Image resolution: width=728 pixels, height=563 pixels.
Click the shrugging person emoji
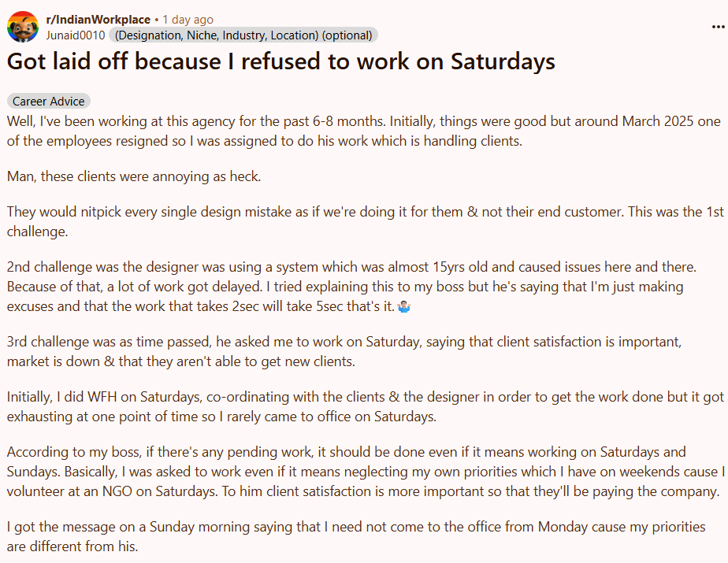click(405, 306)
